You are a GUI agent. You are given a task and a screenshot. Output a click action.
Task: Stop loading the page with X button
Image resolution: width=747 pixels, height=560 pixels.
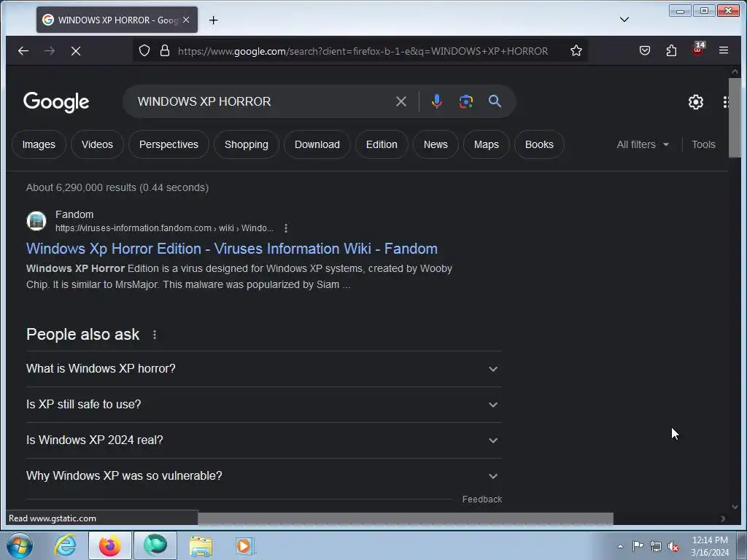click(76, 50)
